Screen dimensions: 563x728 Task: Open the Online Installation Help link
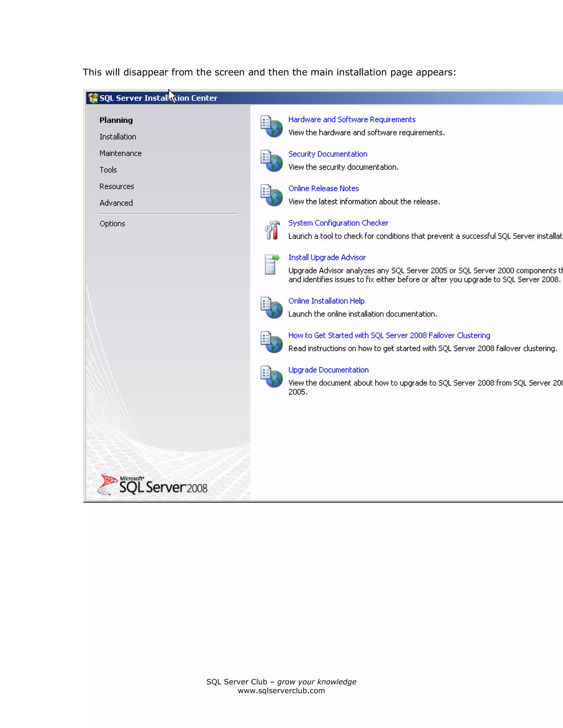tap(326, 301)
